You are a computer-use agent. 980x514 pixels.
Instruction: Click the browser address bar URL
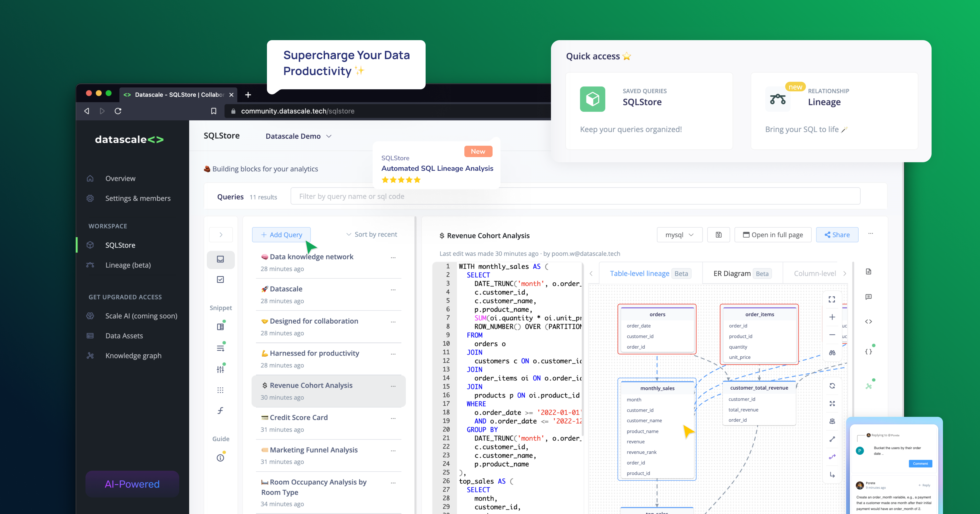pyautogui.click(x=297, y=111)
